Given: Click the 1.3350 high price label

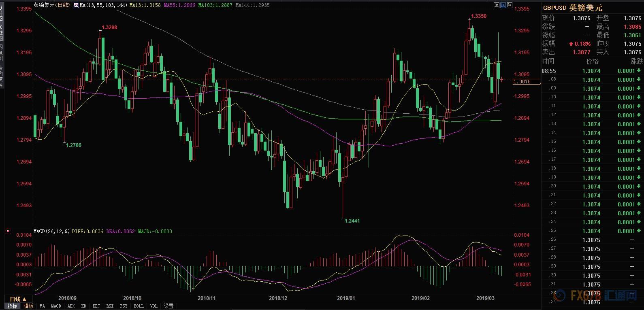Looking at the screenshot, I should 479,16.
